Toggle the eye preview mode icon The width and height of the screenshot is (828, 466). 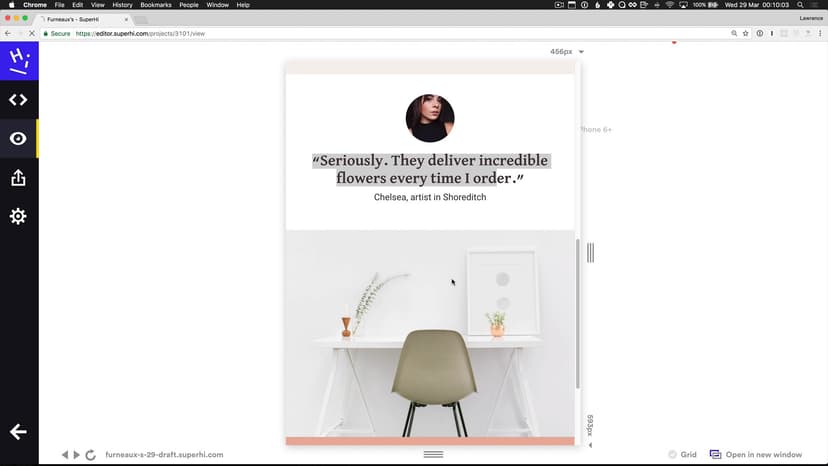18,139
